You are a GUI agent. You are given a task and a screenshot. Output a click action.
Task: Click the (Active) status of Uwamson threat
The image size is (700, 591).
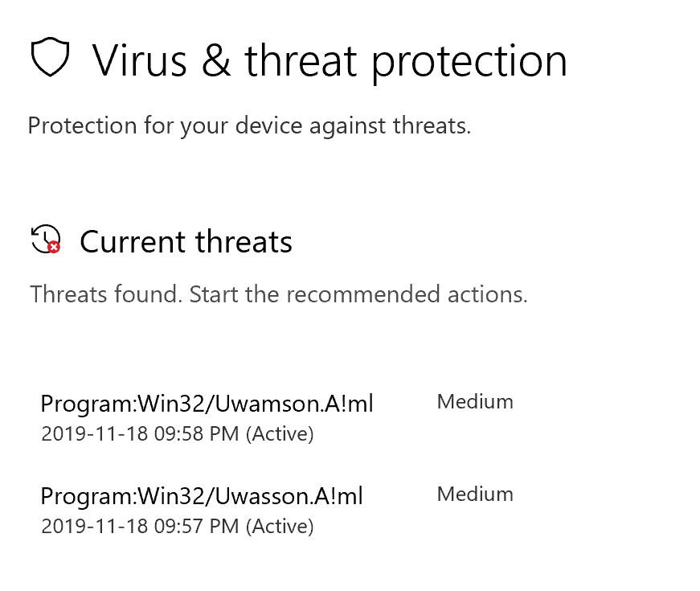[x=280, y=434]
